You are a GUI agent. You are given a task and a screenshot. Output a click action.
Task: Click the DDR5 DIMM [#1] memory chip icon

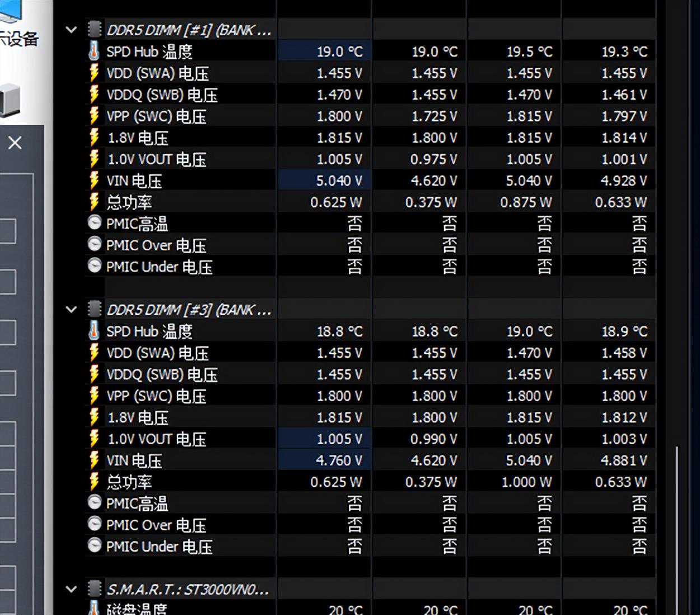click(x=95, y=29)
